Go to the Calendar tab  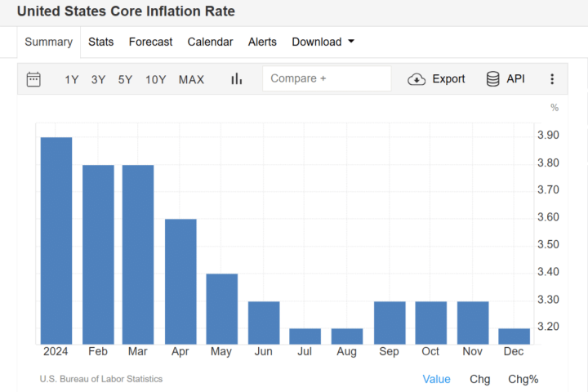coord(210,42)
